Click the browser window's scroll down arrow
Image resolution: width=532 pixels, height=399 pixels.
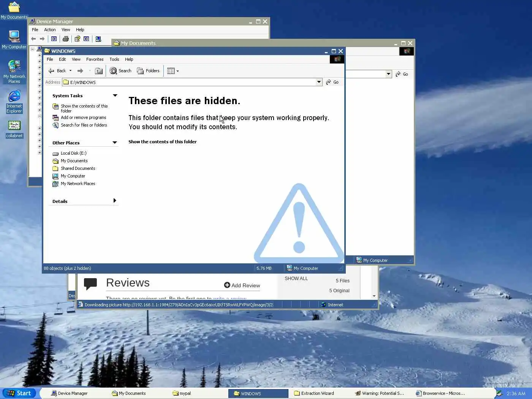click(374, 296)
